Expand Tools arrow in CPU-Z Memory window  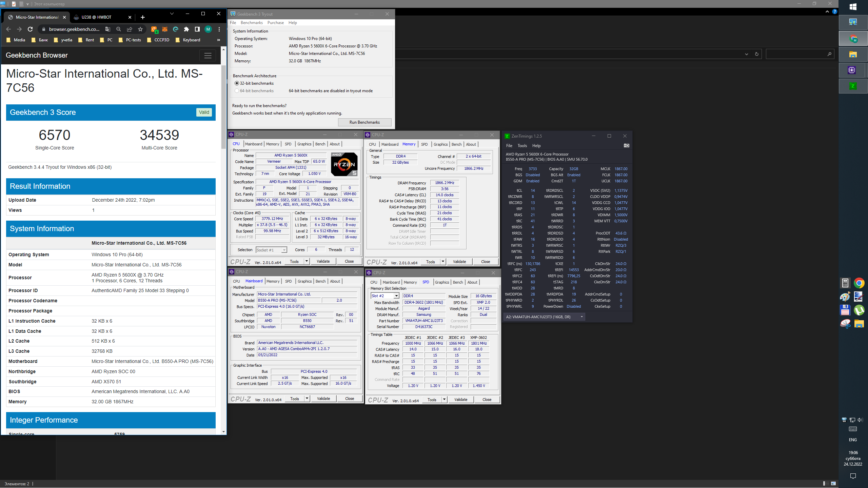443,262
